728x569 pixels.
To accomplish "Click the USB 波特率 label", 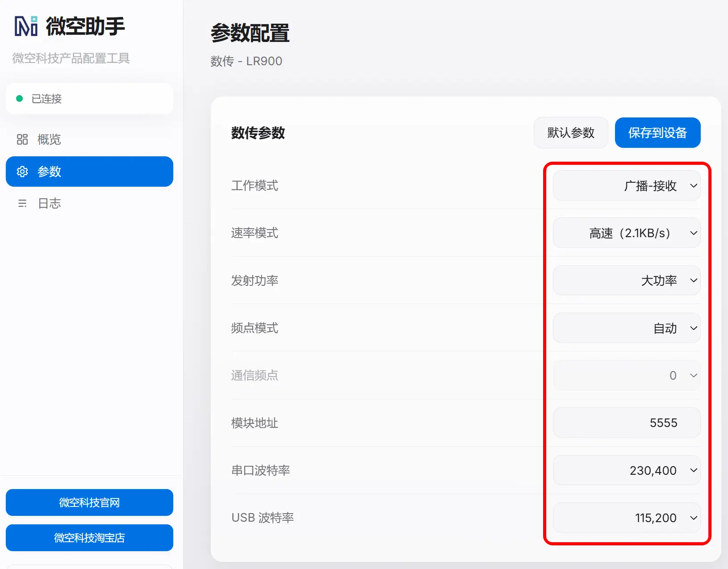I will [263, 518].
